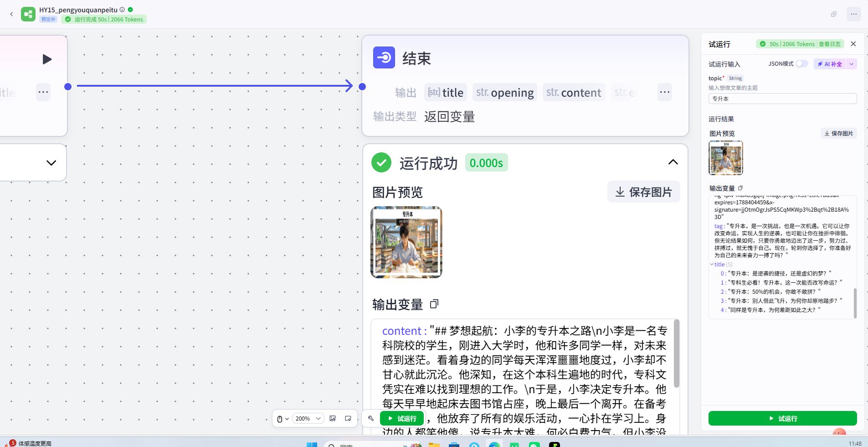
Task: Click the image/minimap icon in bottom toolbar
Action: point(333,419)
